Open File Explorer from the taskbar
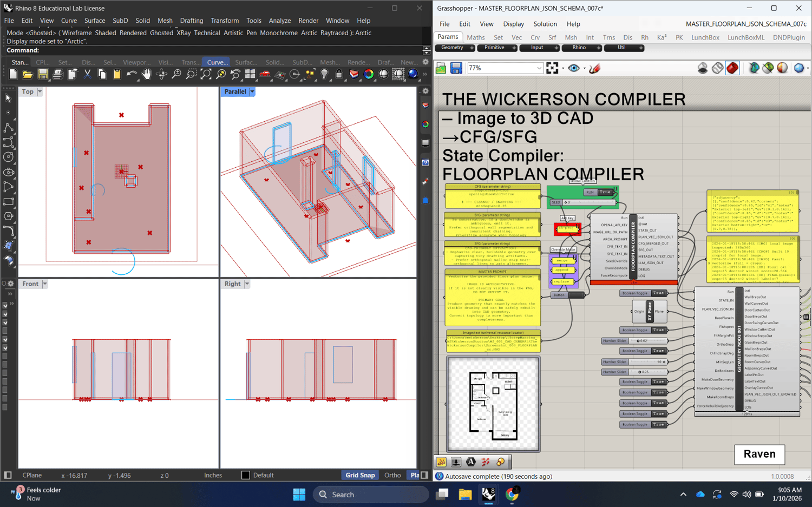 465,494
